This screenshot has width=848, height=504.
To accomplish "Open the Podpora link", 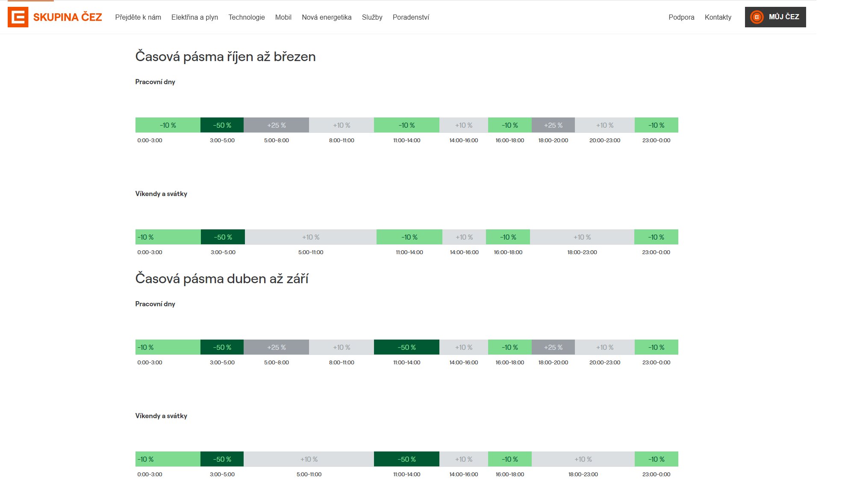I will point(681,17).
